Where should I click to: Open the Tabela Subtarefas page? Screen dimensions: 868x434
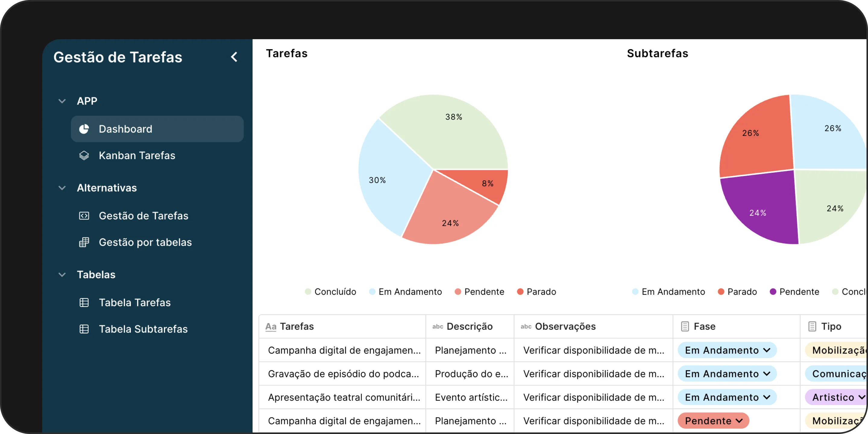point(143,329)
